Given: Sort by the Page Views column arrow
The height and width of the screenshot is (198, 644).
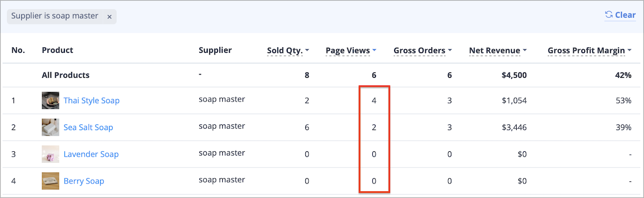Looking at the screenshot, I should click(x=374, y=51).
